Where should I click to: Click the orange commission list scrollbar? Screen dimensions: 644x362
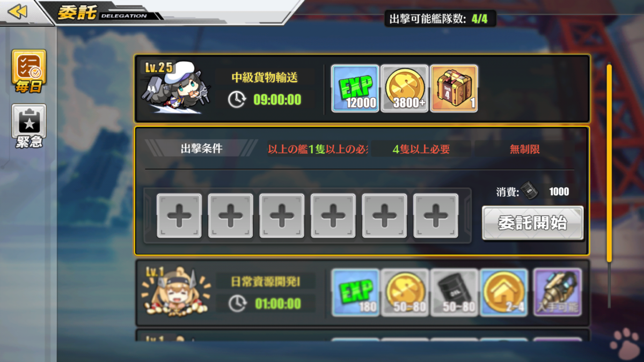tap(609, 163)
